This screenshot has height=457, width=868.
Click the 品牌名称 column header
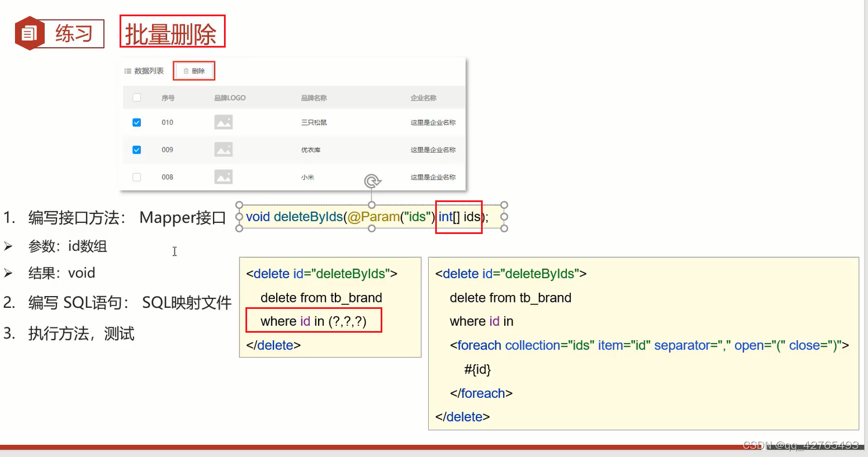(314, 98)
